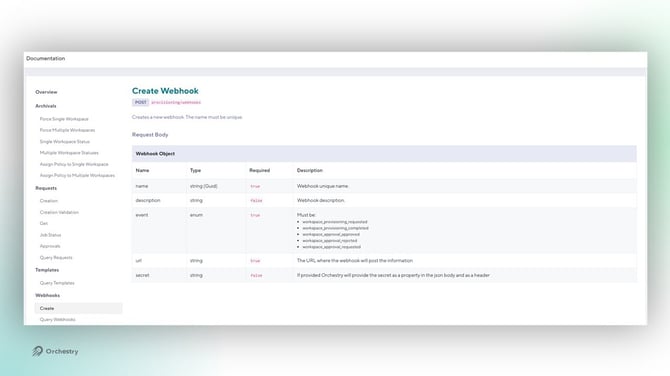Screen dimensions: 670x376
Task: Click 'true' in the name row
Action: click(x=255, y=186)
